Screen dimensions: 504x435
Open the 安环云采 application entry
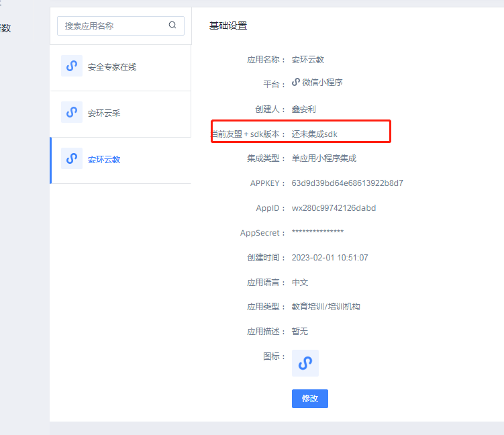pyautogui.click(x=104, y=113)
